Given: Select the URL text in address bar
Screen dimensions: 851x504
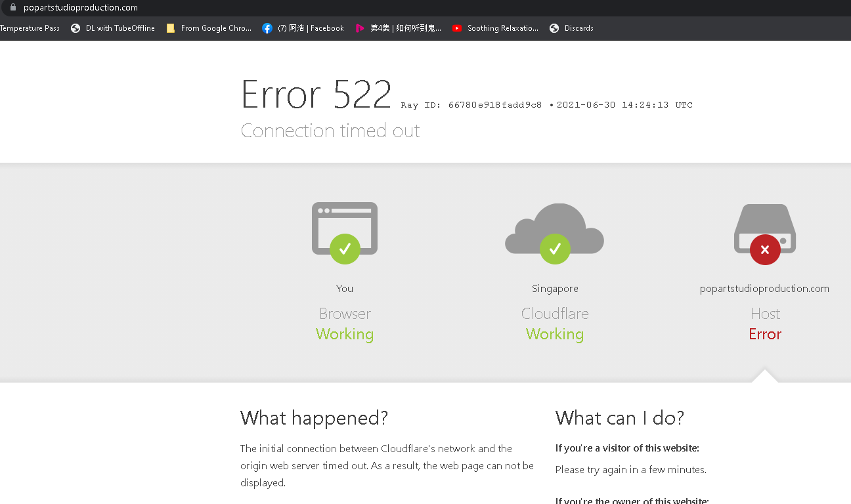Looking at the screenshot, I should 81,8.
